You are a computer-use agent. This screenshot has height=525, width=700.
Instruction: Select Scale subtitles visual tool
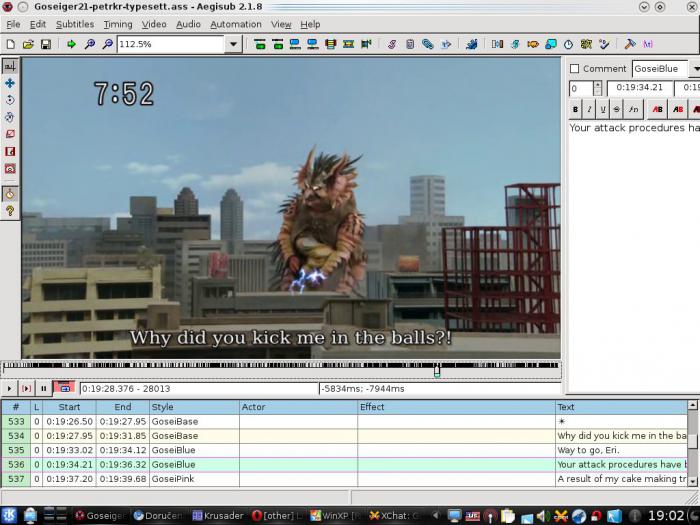click(x=10, y=134)
